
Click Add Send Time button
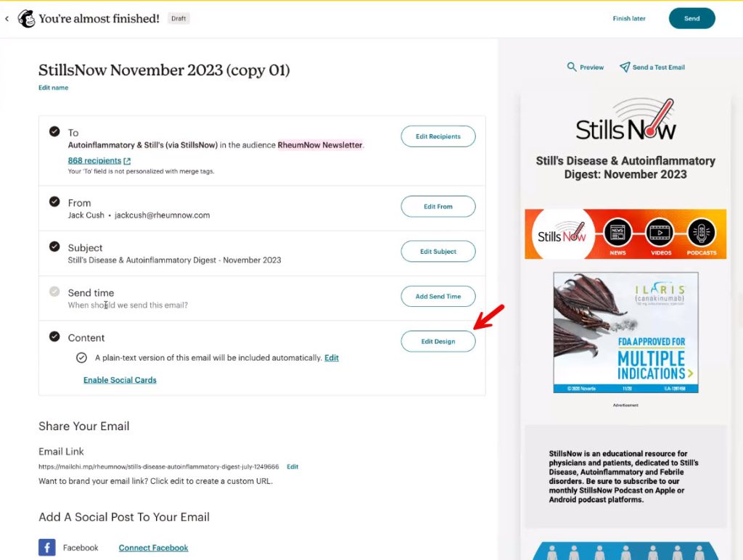[x=438, y=297]
